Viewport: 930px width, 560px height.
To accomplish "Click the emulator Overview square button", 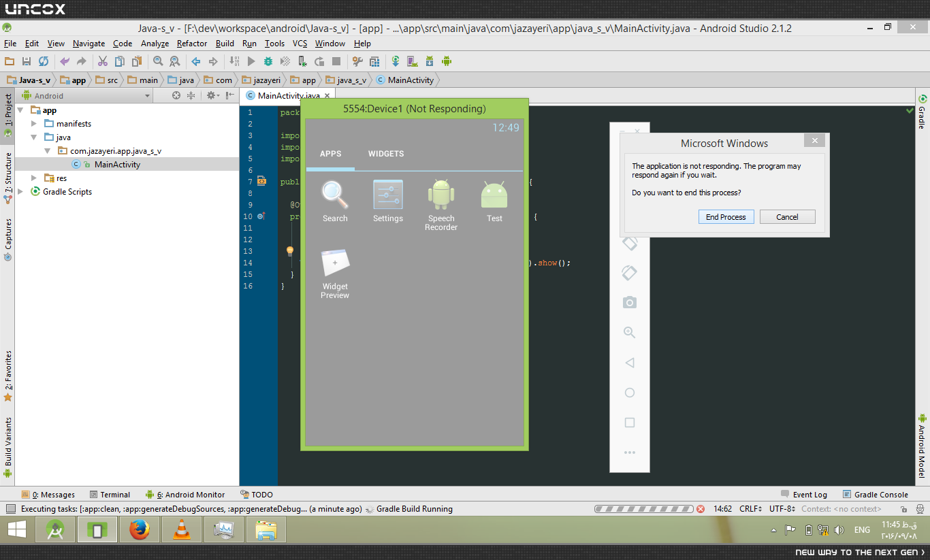I will pos(630,423).
